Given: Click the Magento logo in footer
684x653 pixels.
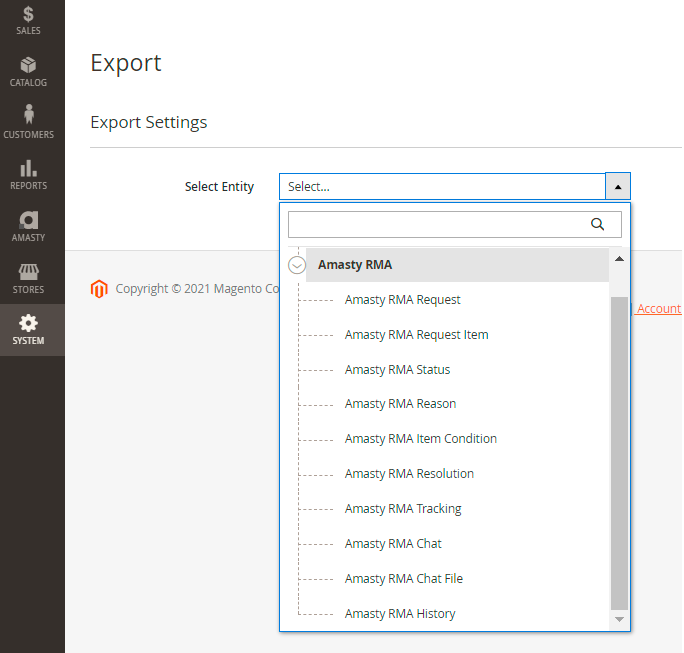Looking at the screenshot, I should click(98, 289).
